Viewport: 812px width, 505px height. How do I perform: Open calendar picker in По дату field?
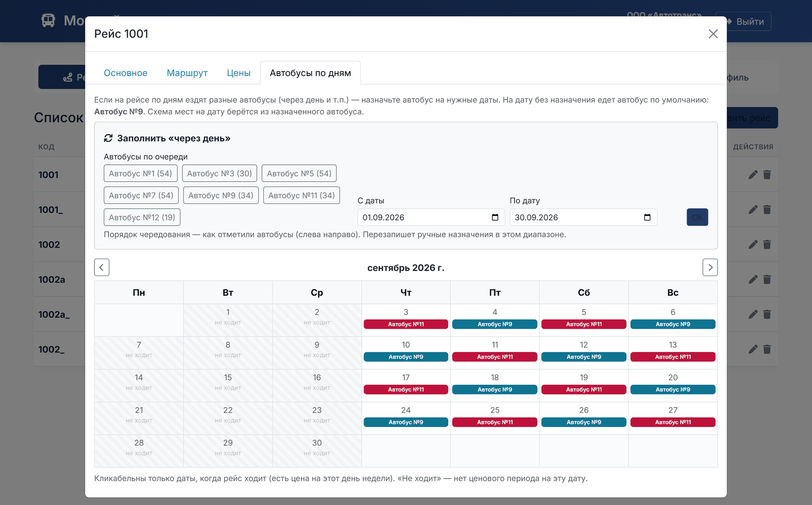tap(647, 218)
